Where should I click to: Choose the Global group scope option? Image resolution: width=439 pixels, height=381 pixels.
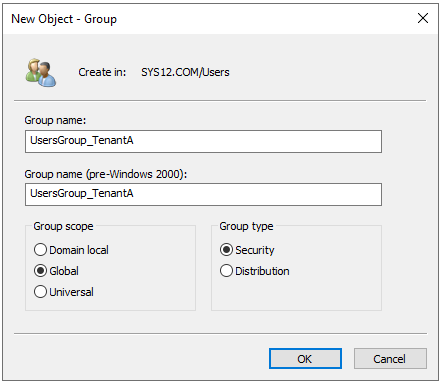40,271
